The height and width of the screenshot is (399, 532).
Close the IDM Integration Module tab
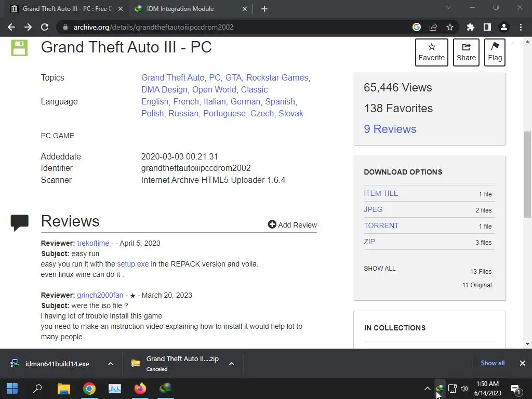[x=245, y=9]
